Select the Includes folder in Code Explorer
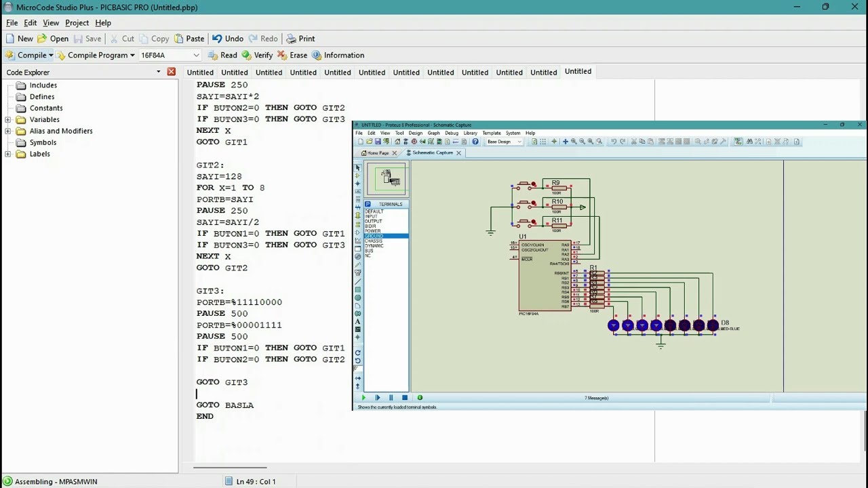Viewport: 868px width, 488px height. (x=37, y=85)
